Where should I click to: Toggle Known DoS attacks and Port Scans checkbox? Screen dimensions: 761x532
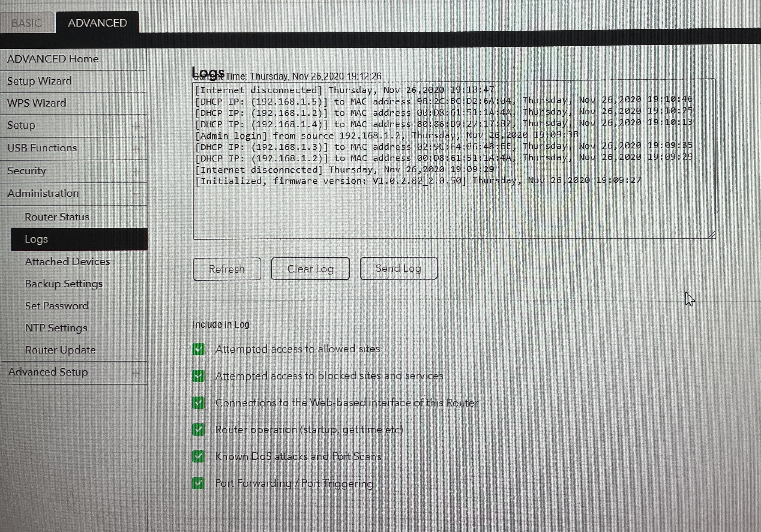198,457
